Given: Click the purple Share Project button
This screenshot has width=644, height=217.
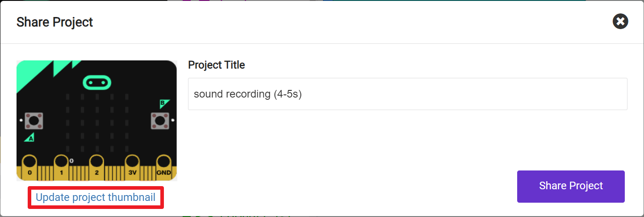Looking at the screenshot, I should click(571, 186).
